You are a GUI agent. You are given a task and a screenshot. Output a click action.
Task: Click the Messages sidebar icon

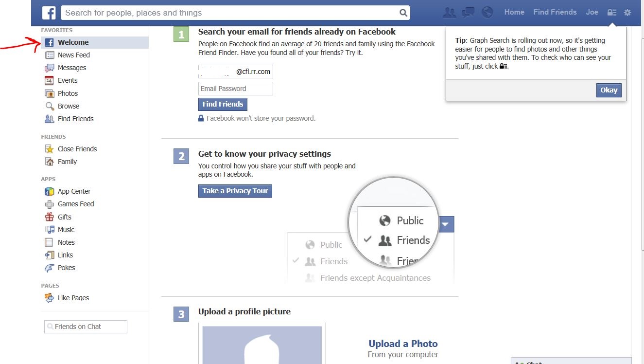(49, 68)
